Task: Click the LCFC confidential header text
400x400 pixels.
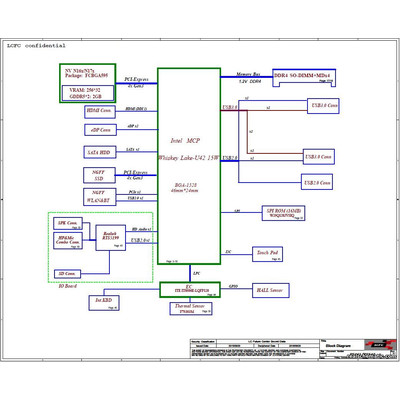Action: click(x=36, y=46)
